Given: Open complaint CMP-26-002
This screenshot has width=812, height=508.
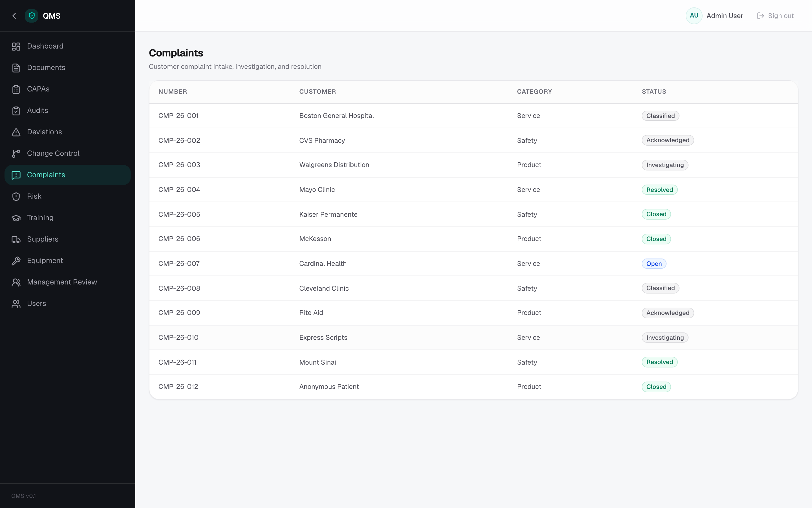Looking at the screenshot, I should click(x=179, y=141).
